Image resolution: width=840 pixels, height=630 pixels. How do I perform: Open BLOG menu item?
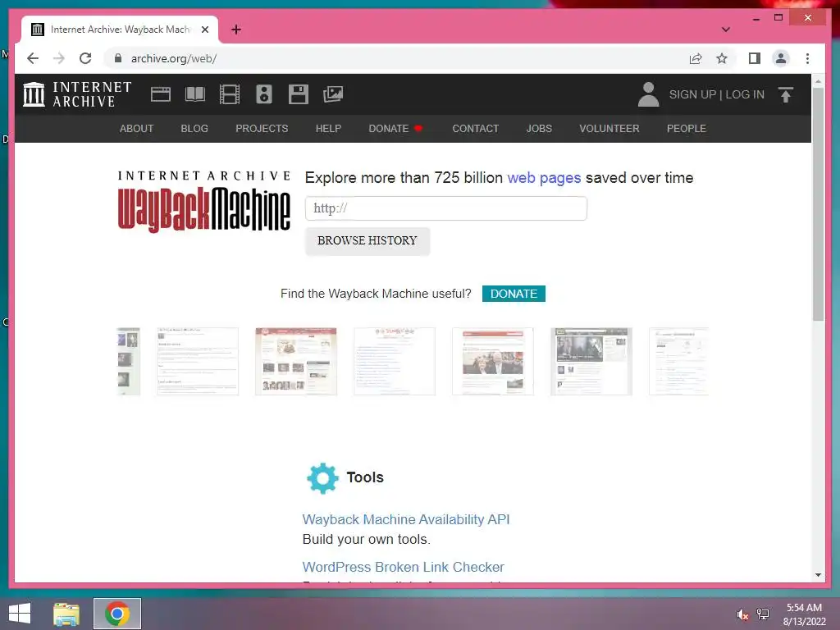click(x=194, y=129)
